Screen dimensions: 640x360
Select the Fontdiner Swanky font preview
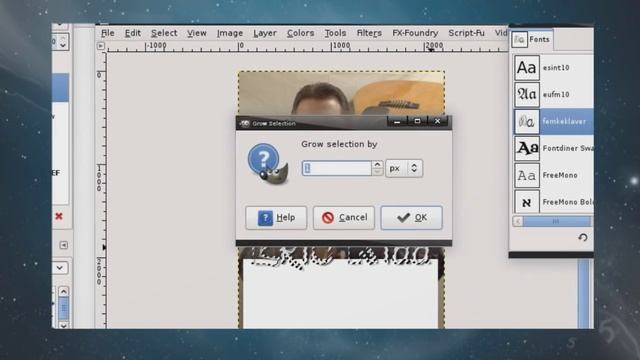point(527,148)
